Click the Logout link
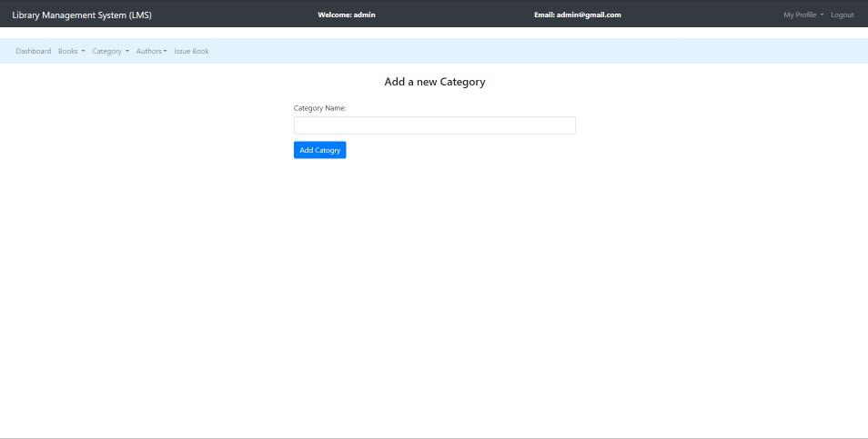Screen dimensions: 868x439 [x=842, y=15]
